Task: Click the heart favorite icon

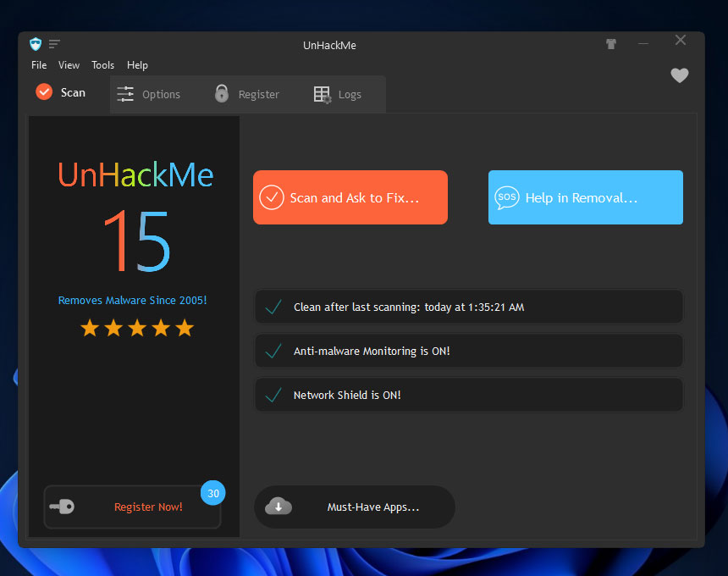Action: coord(680,75)
